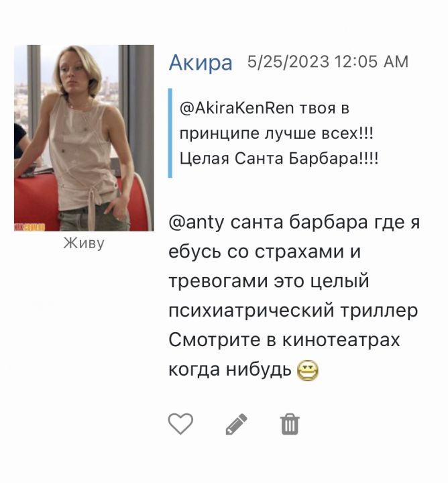
Task: Open Акира's avatar photo
Action: 84,138
